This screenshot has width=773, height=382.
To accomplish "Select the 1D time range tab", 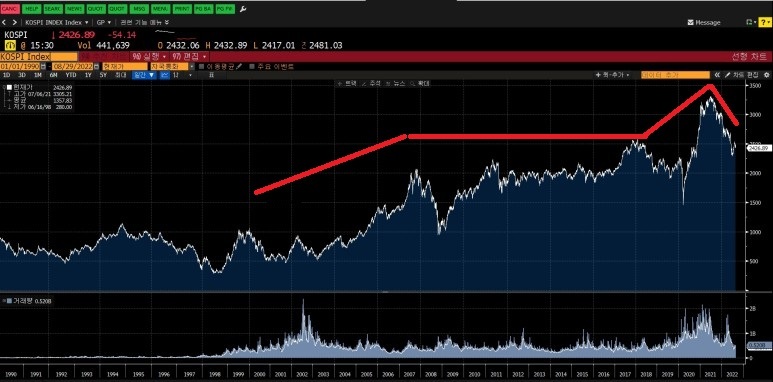I will pyautogui.click(x=6, y=75).
